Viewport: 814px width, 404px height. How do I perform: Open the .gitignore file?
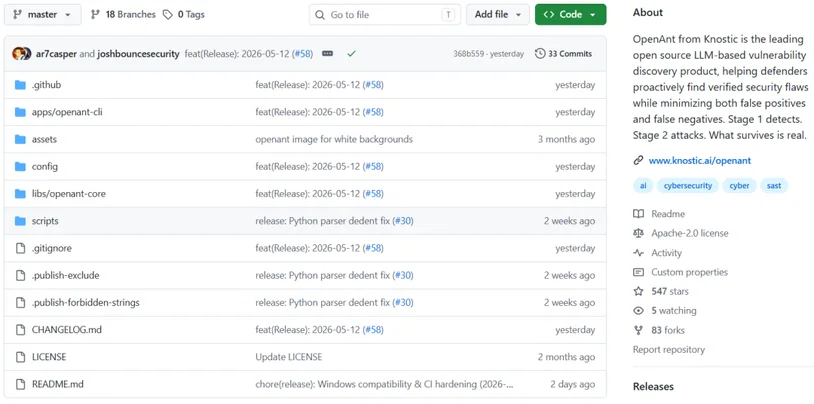pyautogui.click(x=52, y=248)
